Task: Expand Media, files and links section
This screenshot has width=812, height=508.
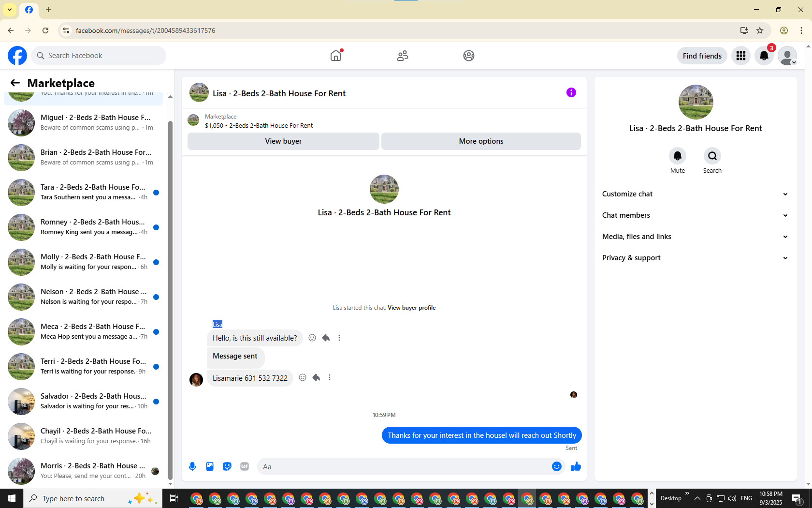Action: (696, 237)
